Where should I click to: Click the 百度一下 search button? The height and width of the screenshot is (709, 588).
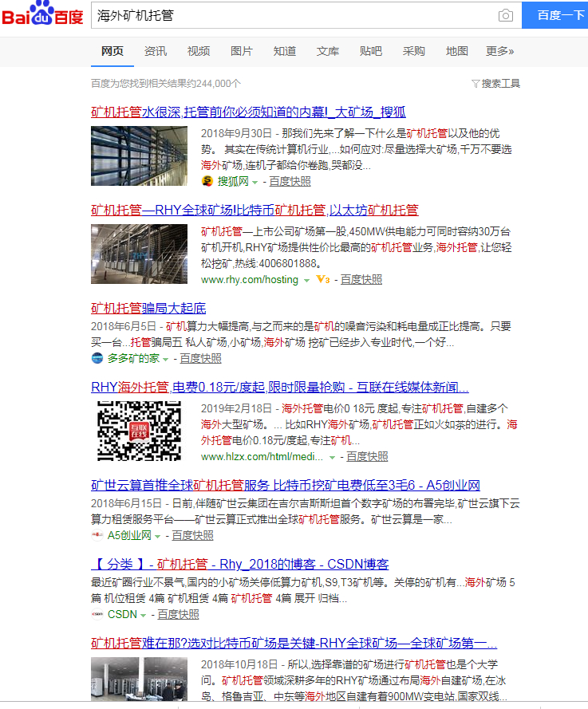(x=555, y=15)
